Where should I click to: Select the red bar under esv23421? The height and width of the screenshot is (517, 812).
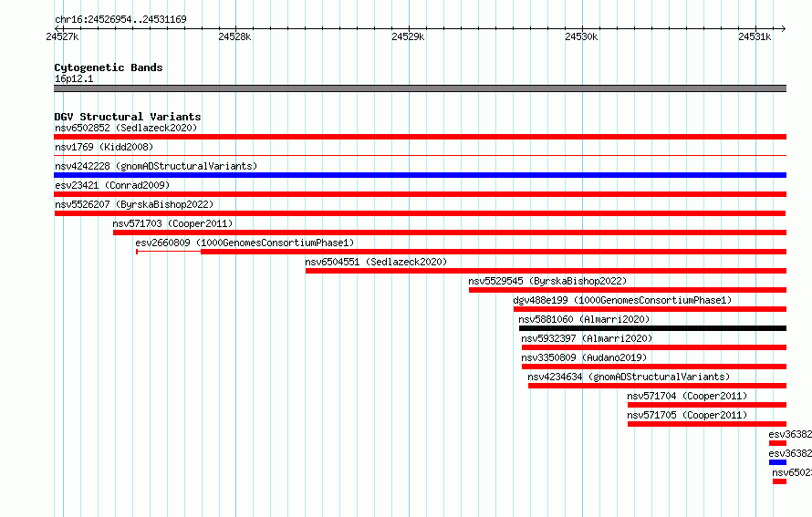[420, 194]
